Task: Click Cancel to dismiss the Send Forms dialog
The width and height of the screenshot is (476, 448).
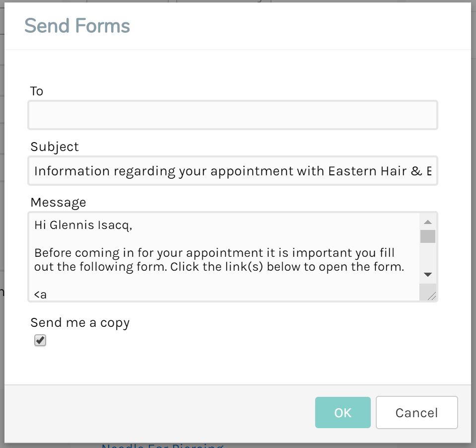Action: click(416, 412)
